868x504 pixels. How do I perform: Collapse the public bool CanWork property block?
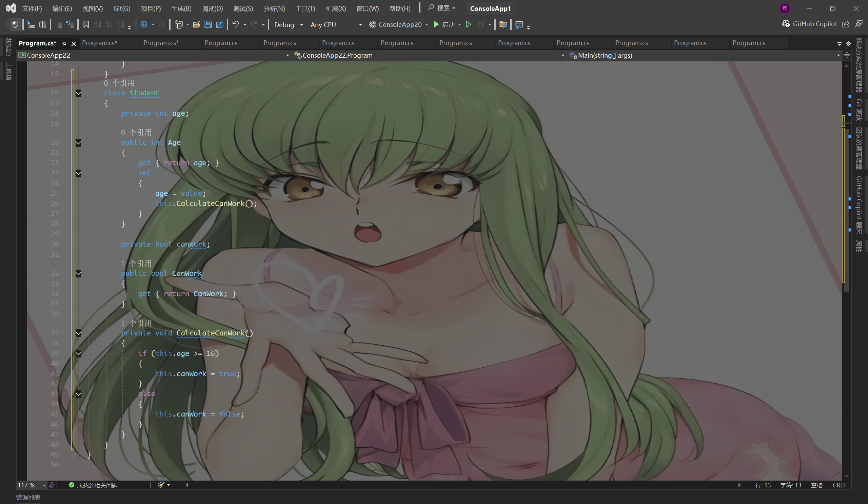(78, 273)
